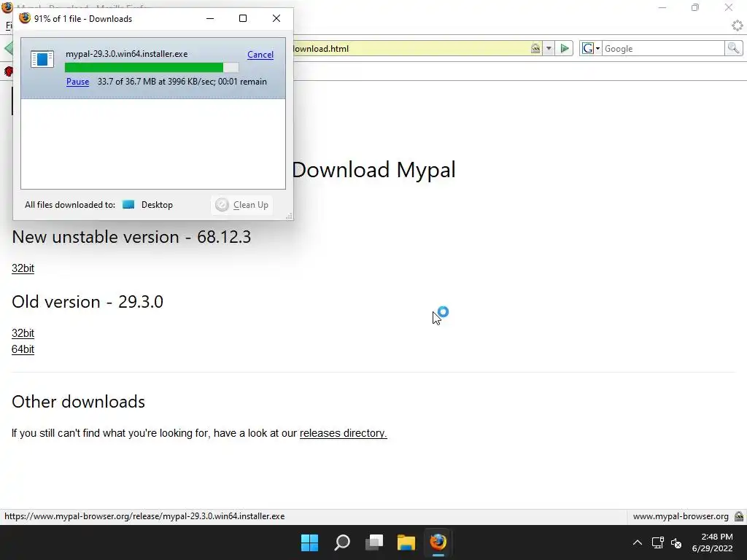Image resolution: width=747 pixels, height=560 pixels.
Task: Open the clock showing 2:48 PM
Action: tap(712, 542)
